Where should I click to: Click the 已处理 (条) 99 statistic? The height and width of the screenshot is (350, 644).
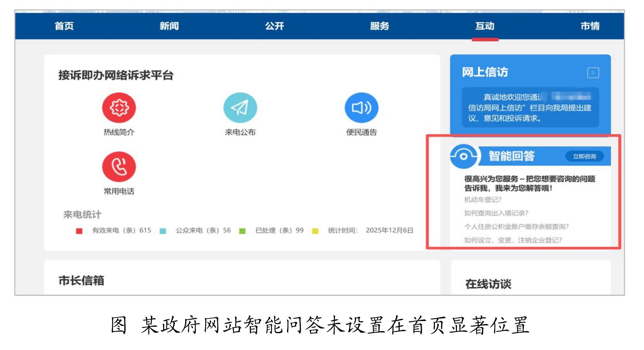(x=279, y=230)
